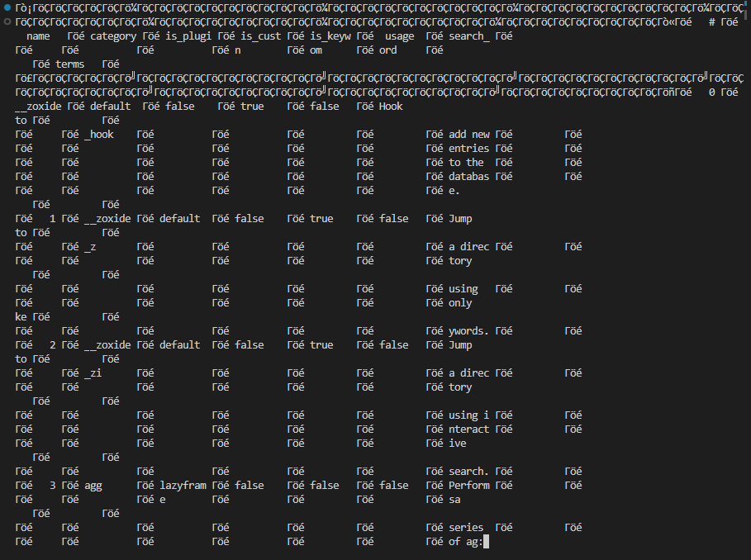Click row index '1' in the table

[53, 219]
